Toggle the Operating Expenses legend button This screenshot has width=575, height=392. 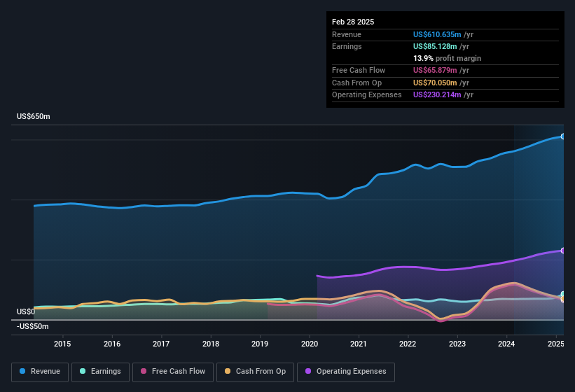[346, 372]
